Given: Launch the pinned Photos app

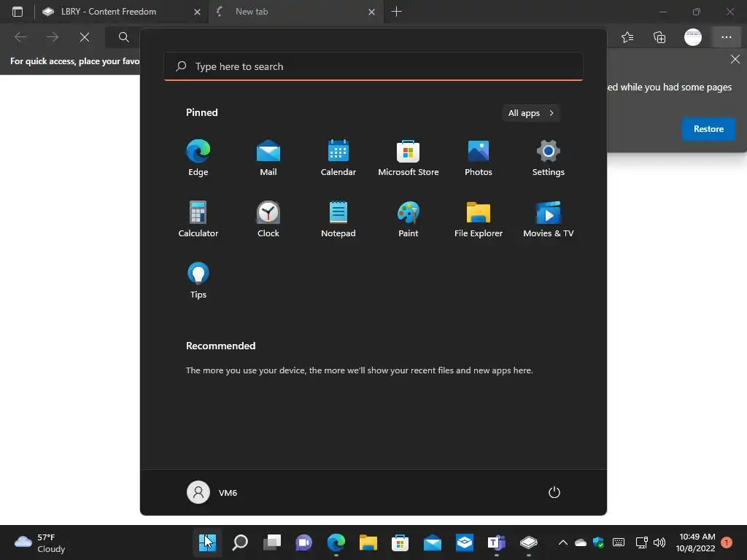Looking at the screenshot, I should [479, 157].
